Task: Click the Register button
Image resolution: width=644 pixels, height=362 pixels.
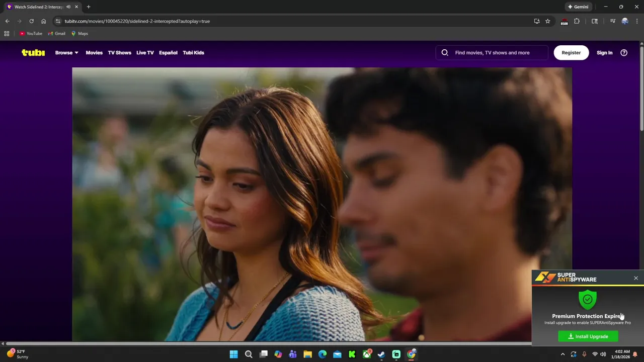Action: 571,53
